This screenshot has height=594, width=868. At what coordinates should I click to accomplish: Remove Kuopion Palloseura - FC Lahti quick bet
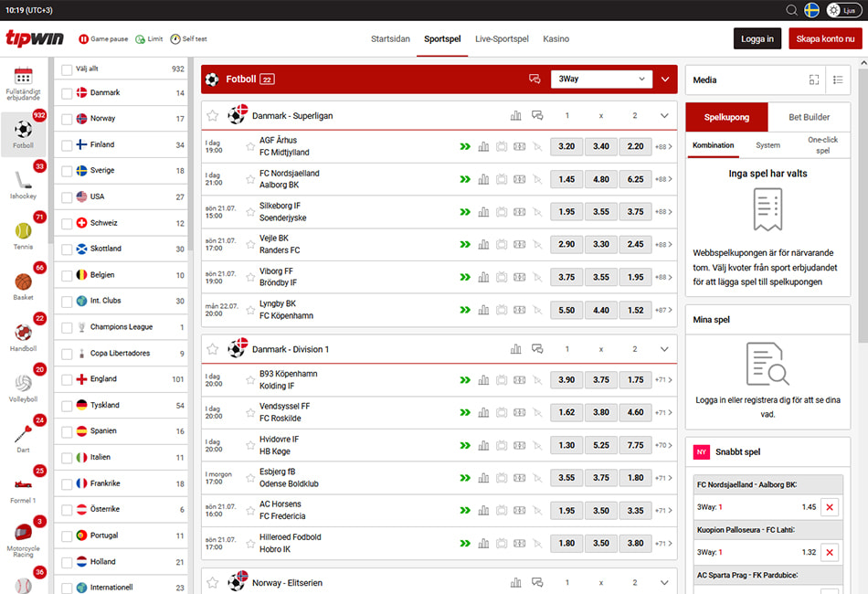[830, 553]
